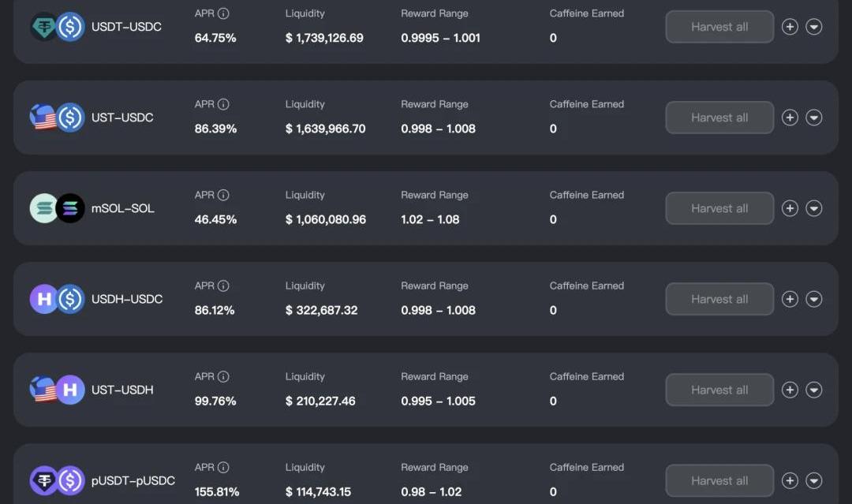Click the plus icon on USDT-USDC row
The image size is (852, 504).
coord(790,27)
